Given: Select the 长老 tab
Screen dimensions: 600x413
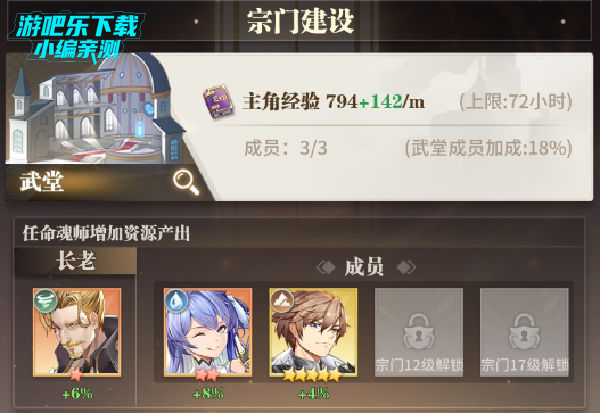Looking at the screenshot, I should [76, 261].
